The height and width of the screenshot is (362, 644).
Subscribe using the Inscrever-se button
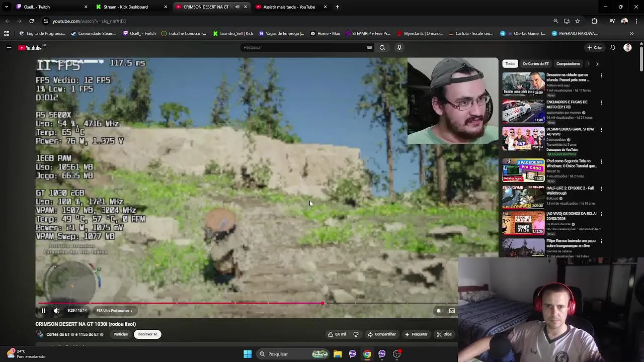pyautogui.click(x=147, y=334)
